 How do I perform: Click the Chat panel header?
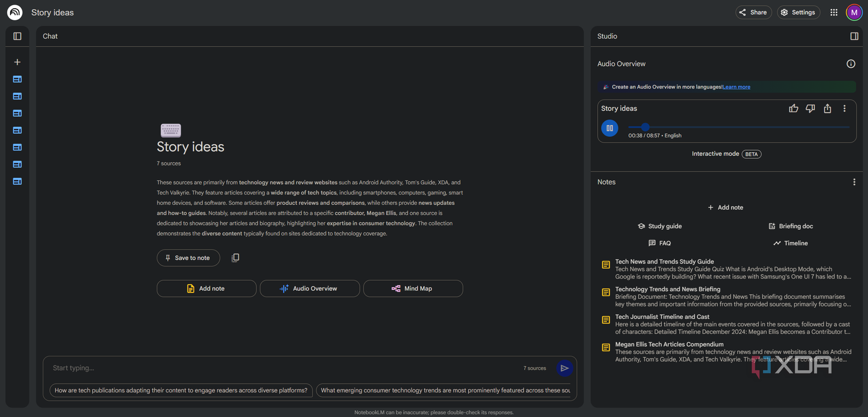pyautogui.click(x=50, y=36)
